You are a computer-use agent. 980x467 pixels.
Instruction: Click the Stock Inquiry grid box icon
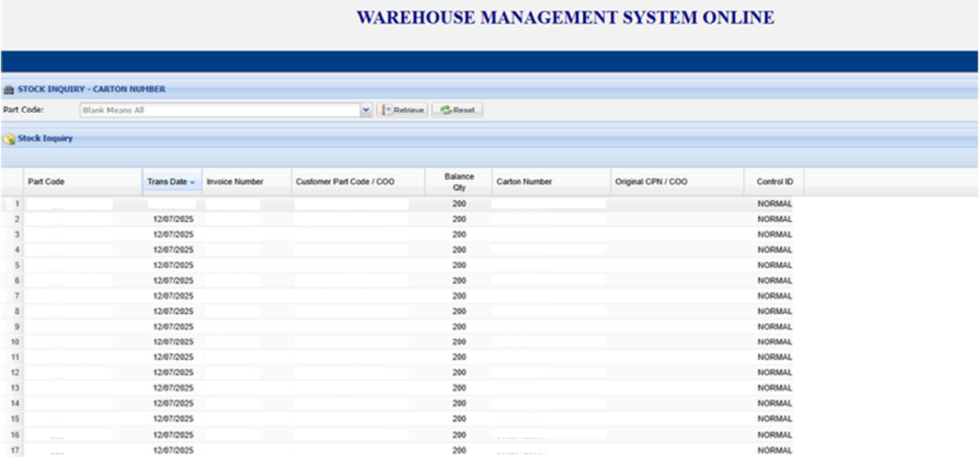[10, 139]
